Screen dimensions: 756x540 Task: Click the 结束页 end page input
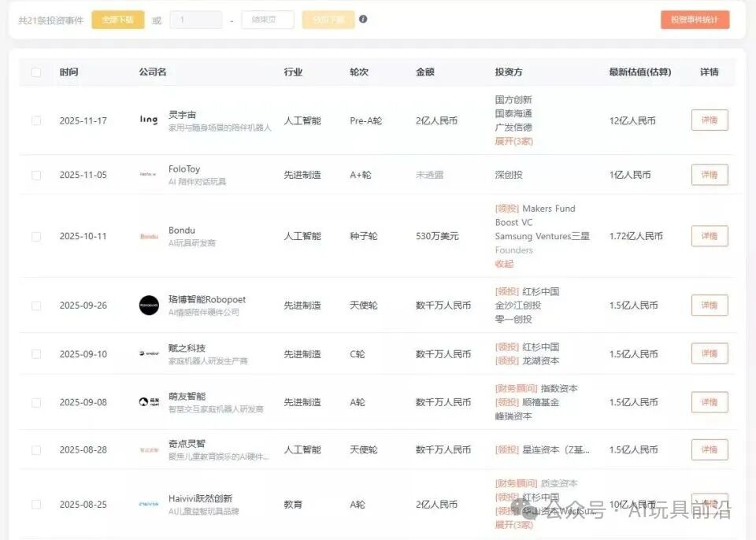pyautogui.click(x=268, y=20)
